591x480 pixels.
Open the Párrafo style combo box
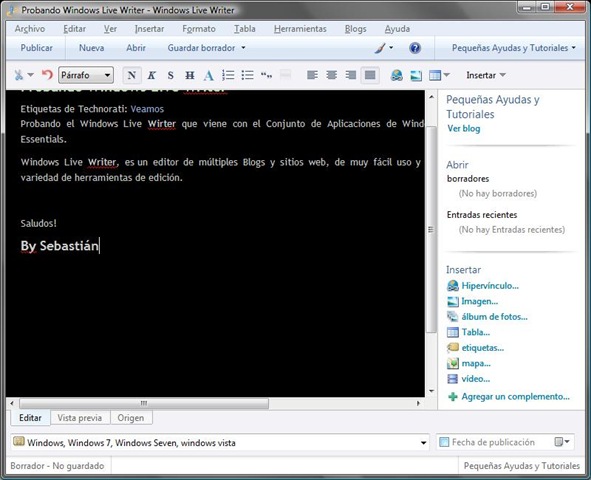pyautogui.click(x=86, y=75)
